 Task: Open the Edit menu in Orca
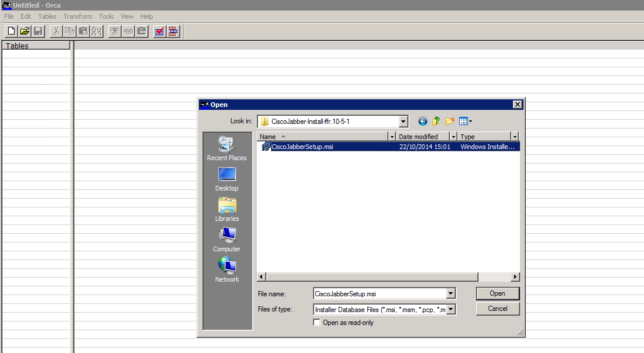click(26, 16)
